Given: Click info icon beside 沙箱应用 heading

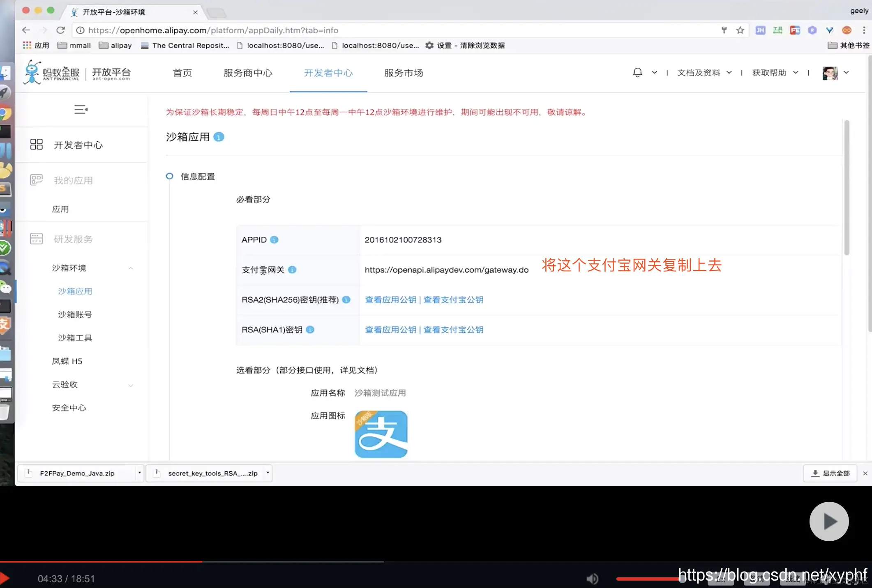Looking at the screenshot, I should pyautogui.click(x=219, y=137).
